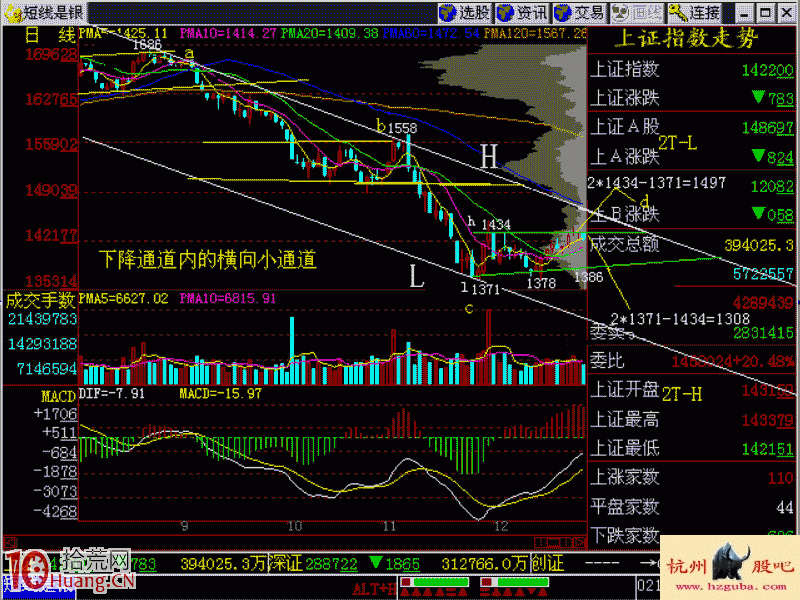Minimize the window
Screen dimensions: 800x600
(744, 13)
